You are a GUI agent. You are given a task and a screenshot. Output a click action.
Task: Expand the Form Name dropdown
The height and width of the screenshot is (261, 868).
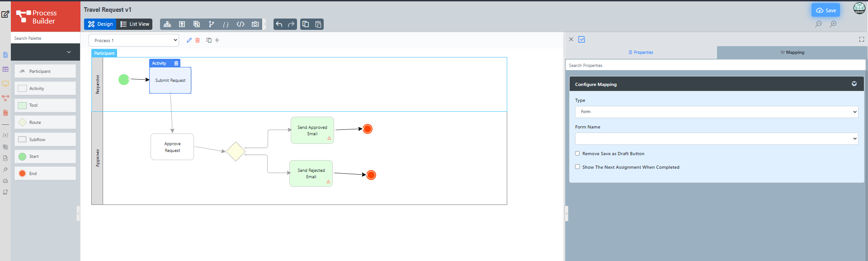tap(717, 138)
